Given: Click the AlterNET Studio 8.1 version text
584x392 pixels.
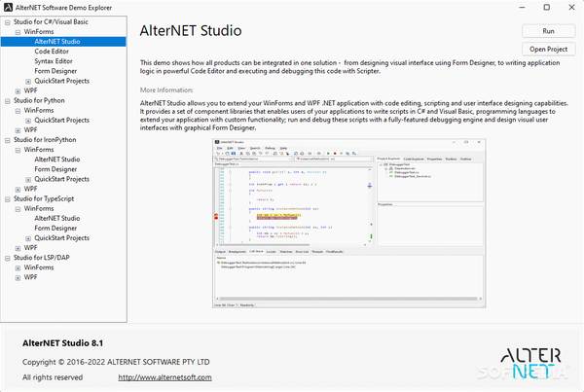Looking at the screenshot, I should click(x=62, y=343).
